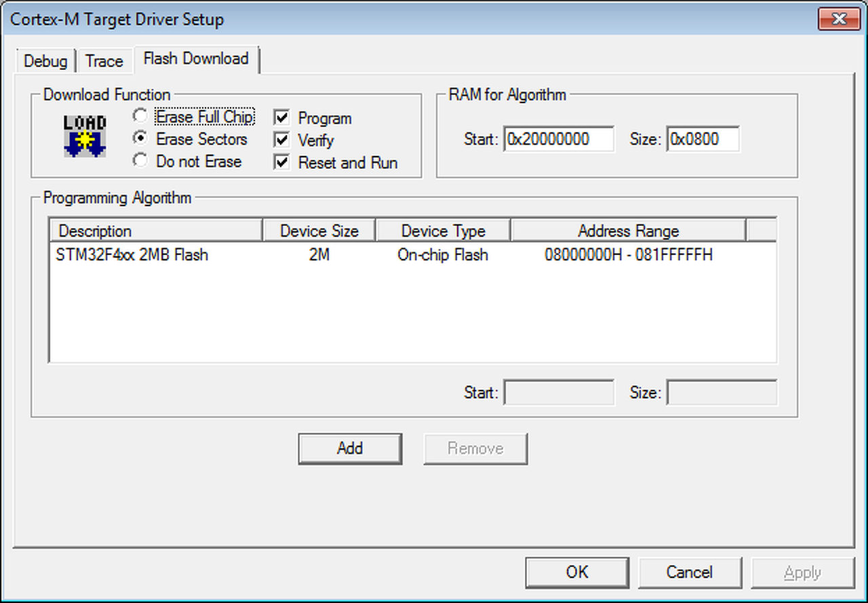
Task: Click the Apply button
Action: click(803, 572)
